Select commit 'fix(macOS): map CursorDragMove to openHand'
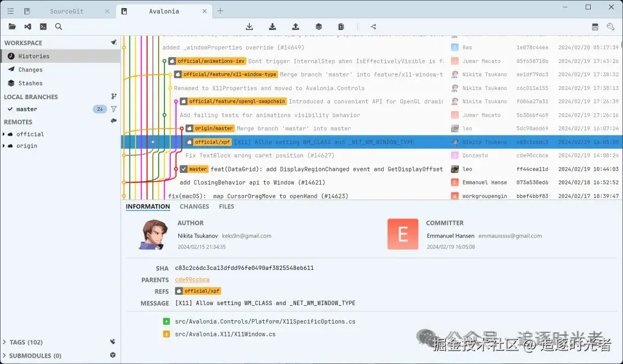The width and height of the screenshot is (623, 364). (x=372, y=196)
